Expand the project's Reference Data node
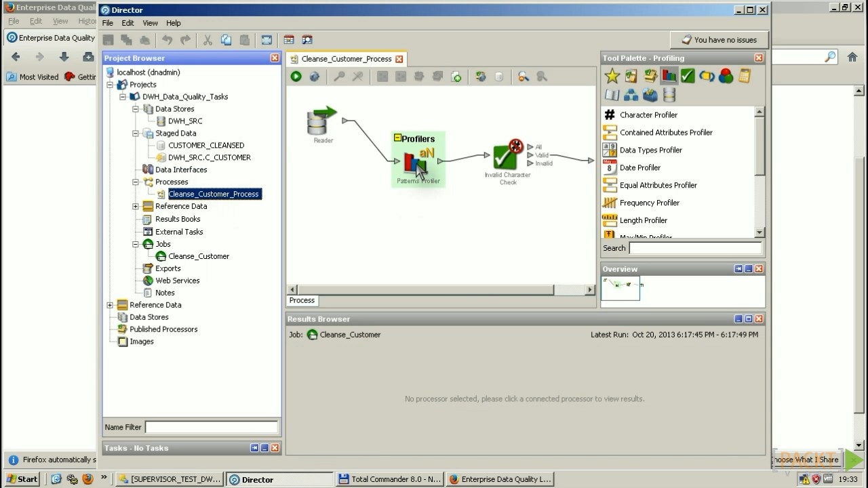The height and width of the screenshot is (488, 868). tap(136, 207)
